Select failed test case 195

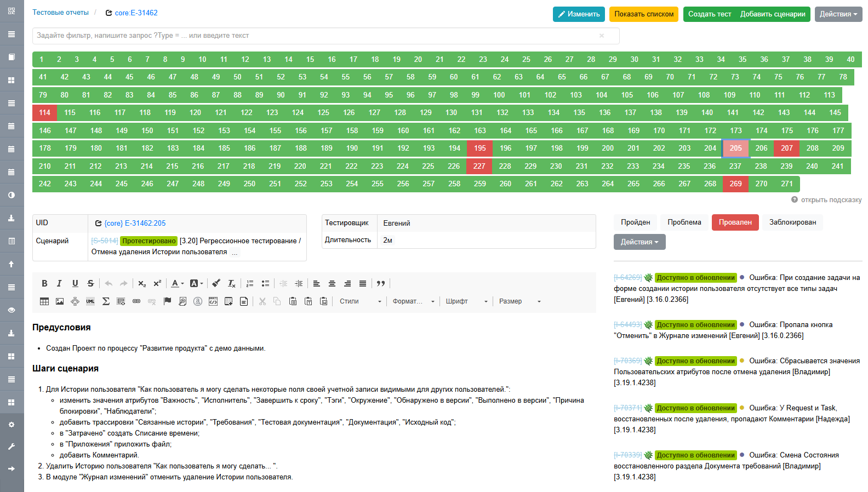coord(480,148)
